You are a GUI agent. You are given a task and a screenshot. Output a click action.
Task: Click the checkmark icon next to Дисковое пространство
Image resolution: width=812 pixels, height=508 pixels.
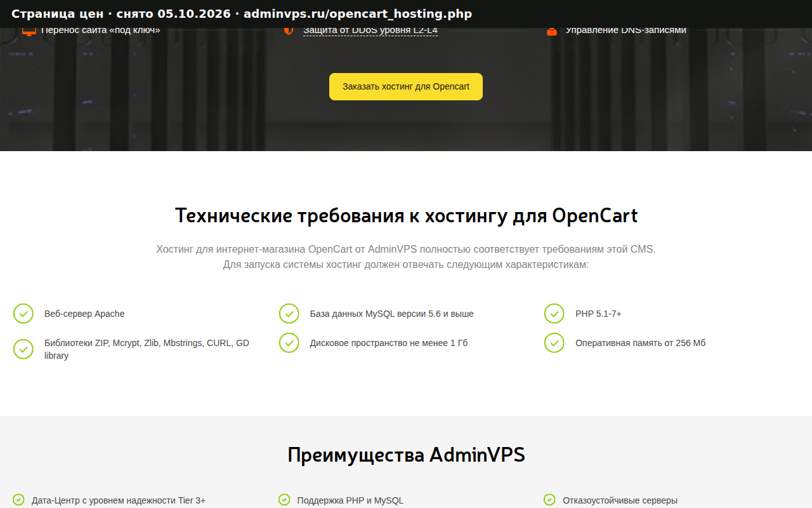[289, 343]
